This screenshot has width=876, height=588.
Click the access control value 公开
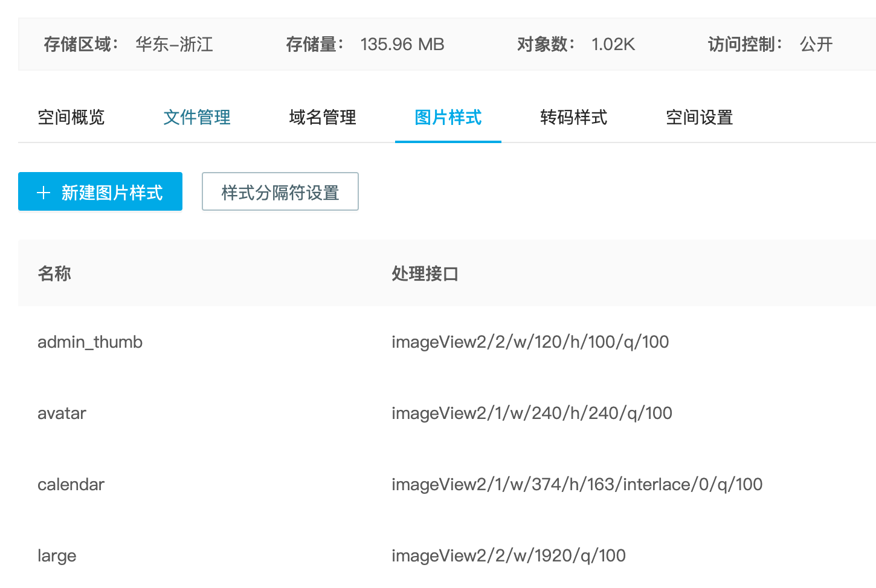[816, 44]
